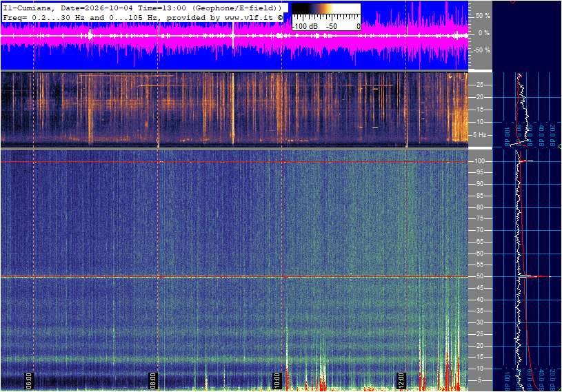Click the 'www.vlf.it' text in header

tap(250, 17)
